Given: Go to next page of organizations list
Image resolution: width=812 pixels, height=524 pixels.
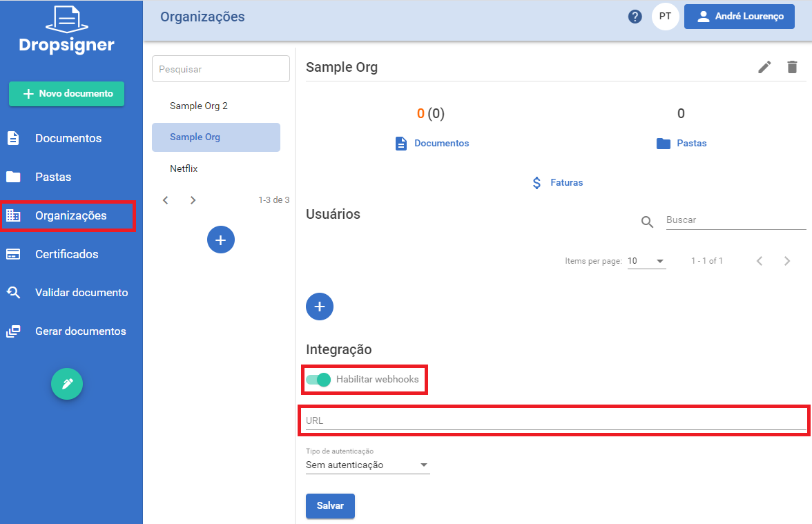Looking at the screenshot, I should tap(193, 200).
